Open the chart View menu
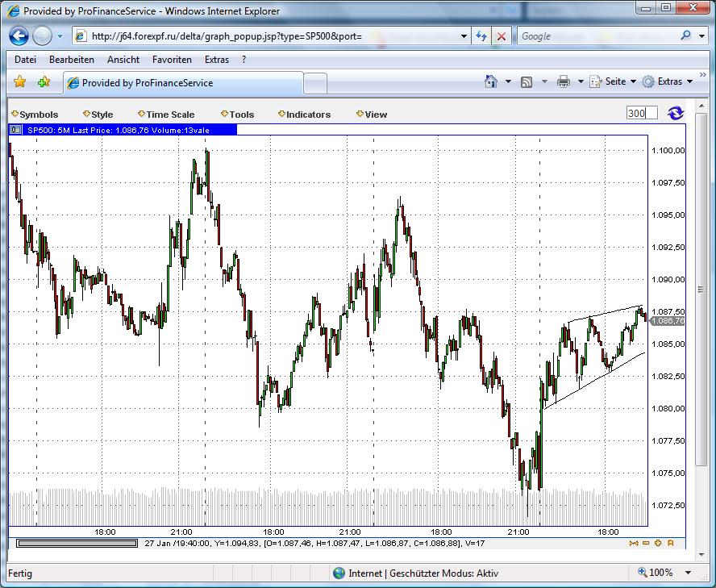Screen dimensions: 716x588 [x=372, y=115]
